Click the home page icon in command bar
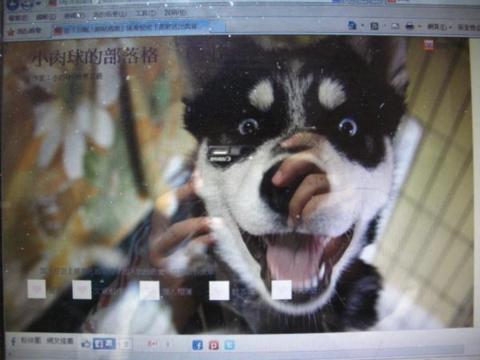This screenshot has width=480, height=360. point(352,25)
